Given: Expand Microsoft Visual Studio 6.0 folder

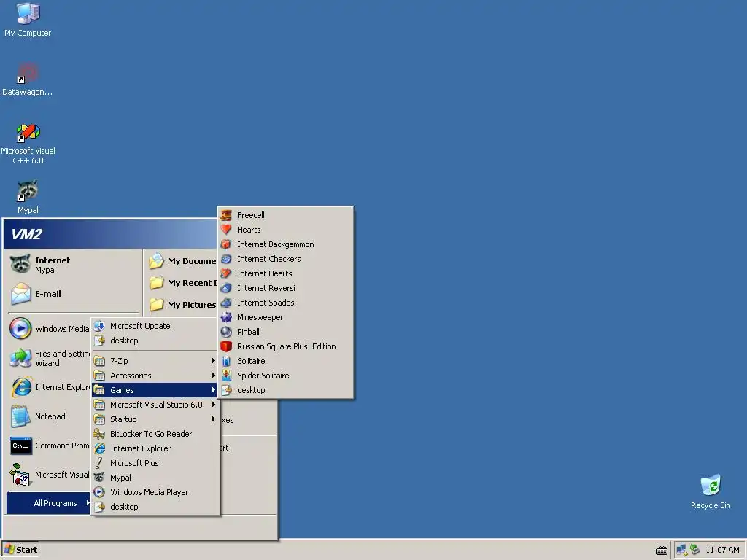Looking at the screenshot, I should point(155,405).
